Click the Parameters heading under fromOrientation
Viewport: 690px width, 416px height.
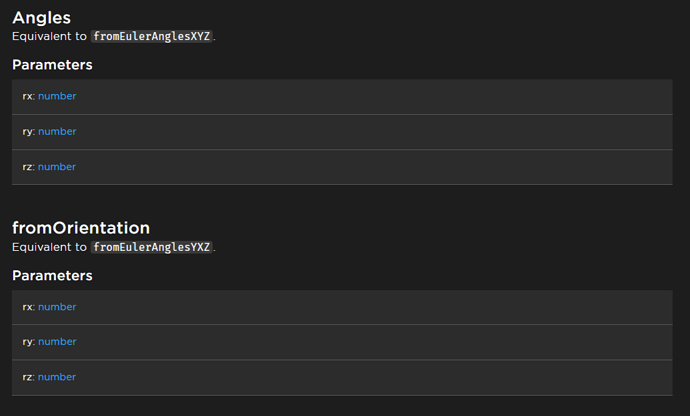52,275
